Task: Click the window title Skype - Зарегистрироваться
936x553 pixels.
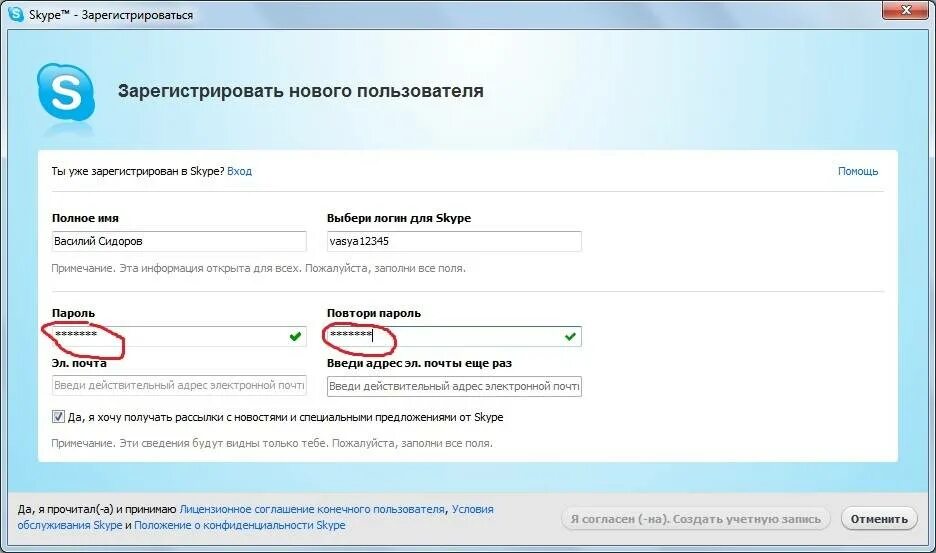Action: pos(111,15)
